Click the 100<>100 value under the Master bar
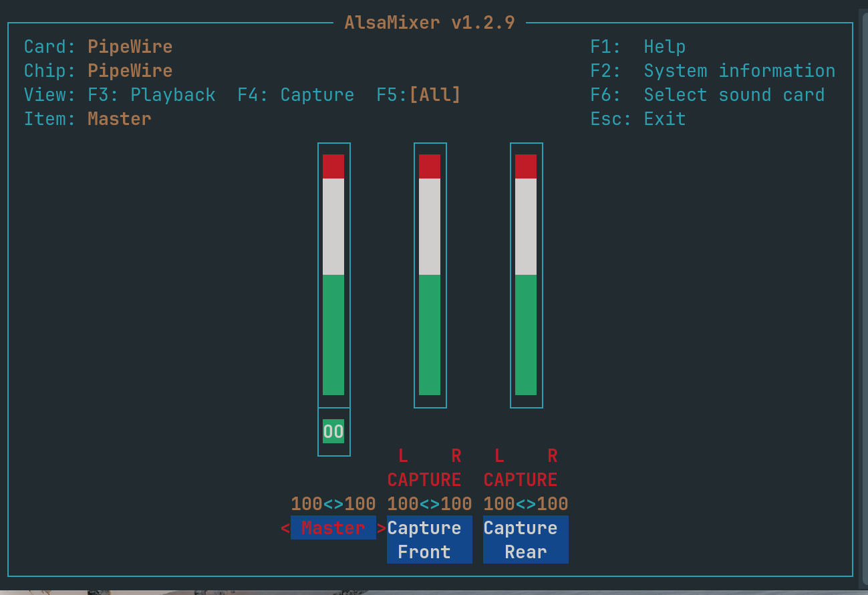Viewport: 868px width, 595px height. (x=333, y=503)
